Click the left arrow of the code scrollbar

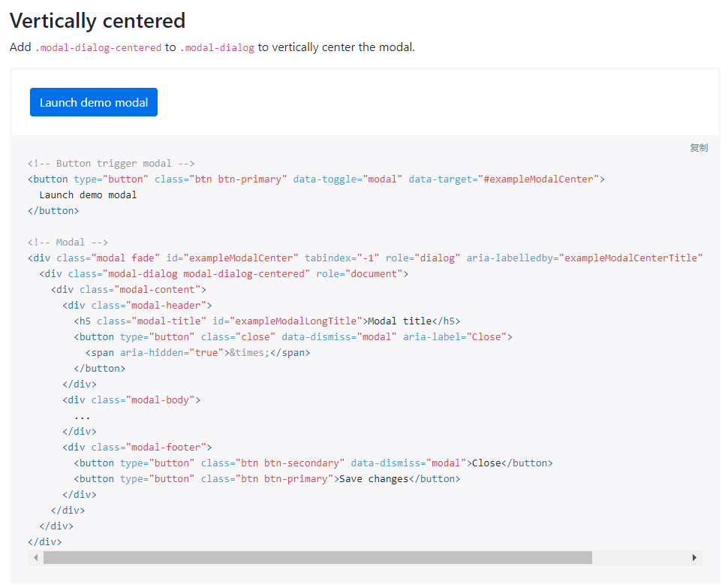coord(35,557)
